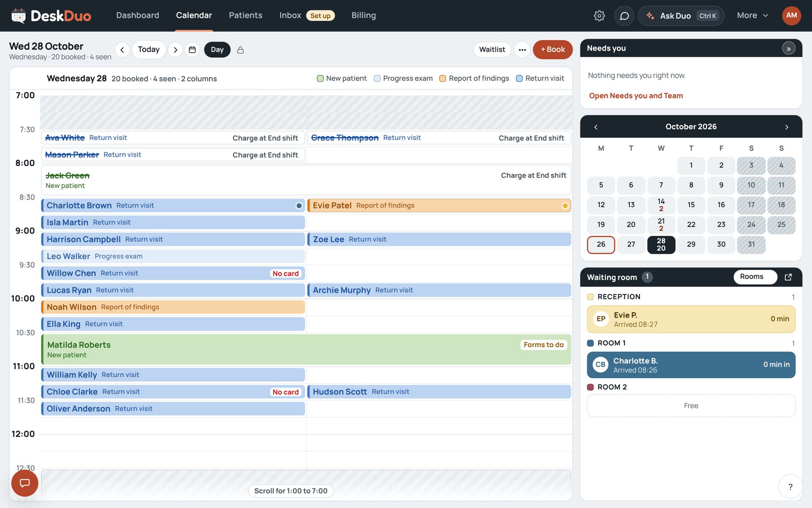This screenshot has height=508, width=812.
Task: Launch Ask Duo assistant
Action: click(x=681, y=16)
